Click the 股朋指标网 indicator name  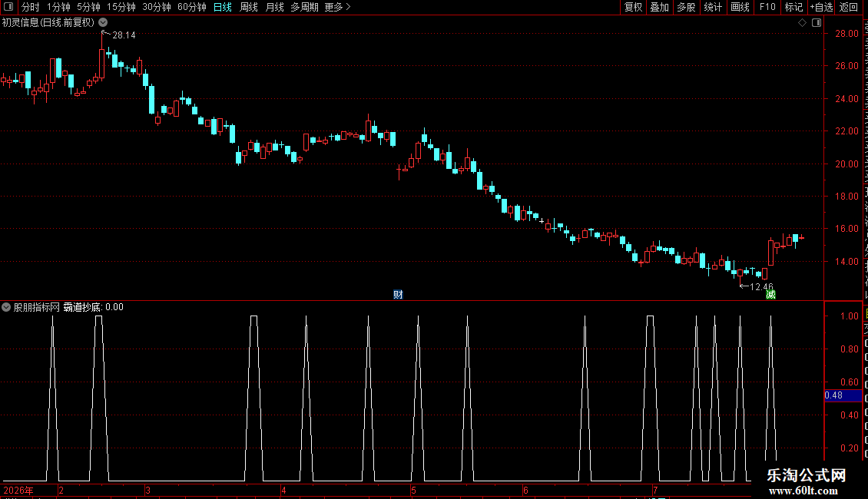click(36, 307)
